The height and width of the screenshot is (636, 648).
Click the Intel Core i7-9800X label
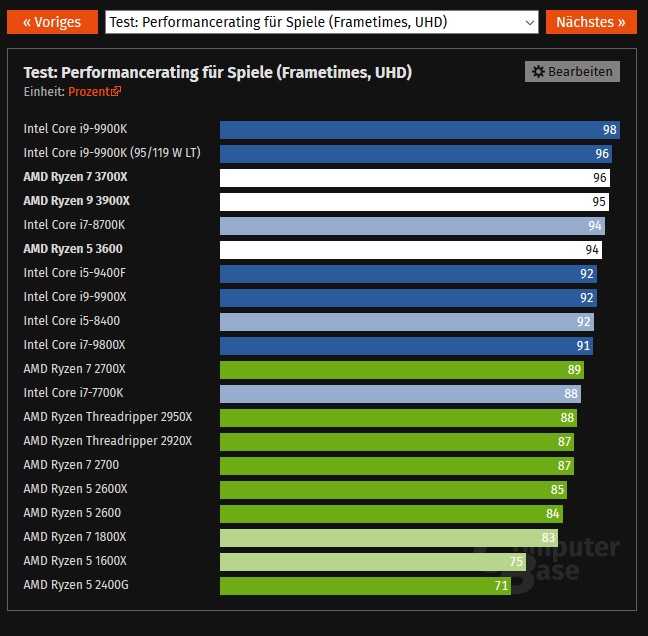click(74, 345)
